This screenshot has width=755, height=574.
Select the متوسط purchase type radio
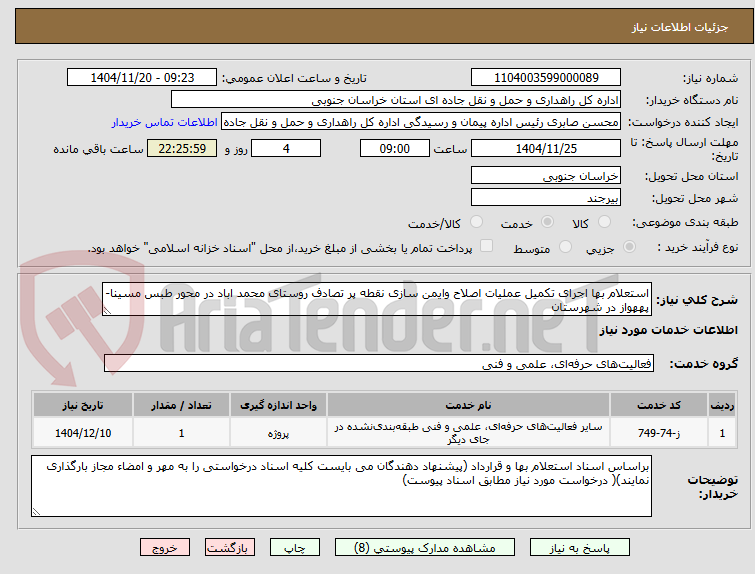pos(565,247)
